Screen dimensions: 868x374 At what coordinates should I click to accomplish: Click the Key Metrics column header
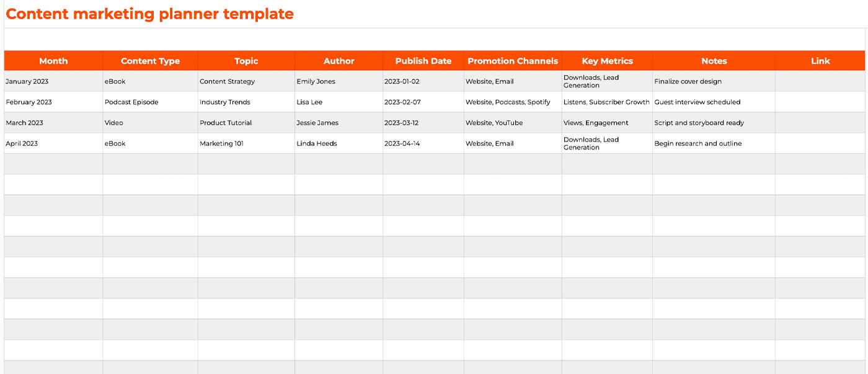(607, 61)
